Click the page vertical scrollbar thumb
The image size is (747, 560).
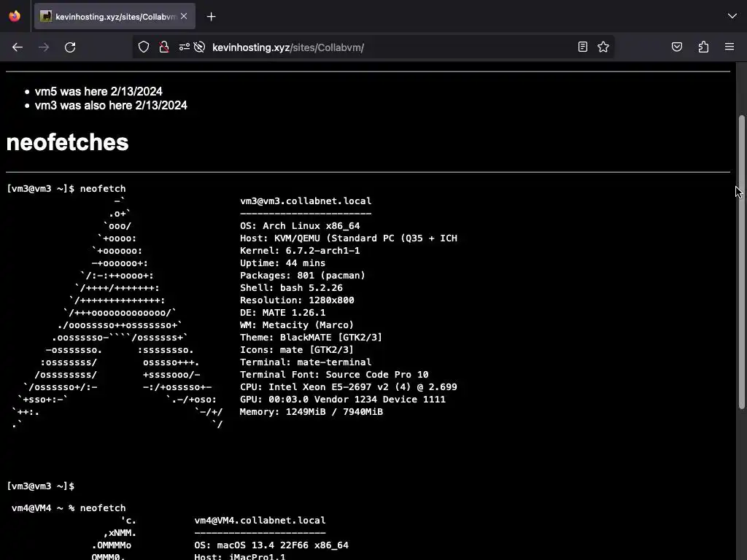(741, 262)
